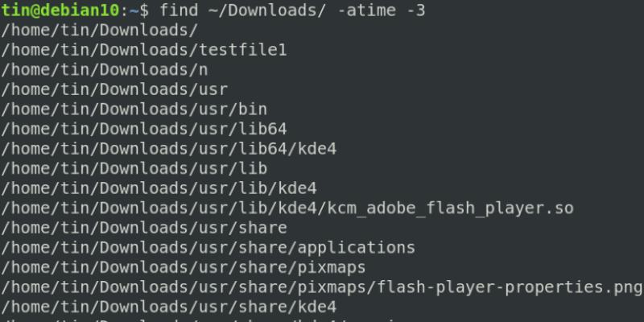Viewport: 644px width, 322px height.
Task: Click the flash-player-properties.png file path
Action: point(321,287)
